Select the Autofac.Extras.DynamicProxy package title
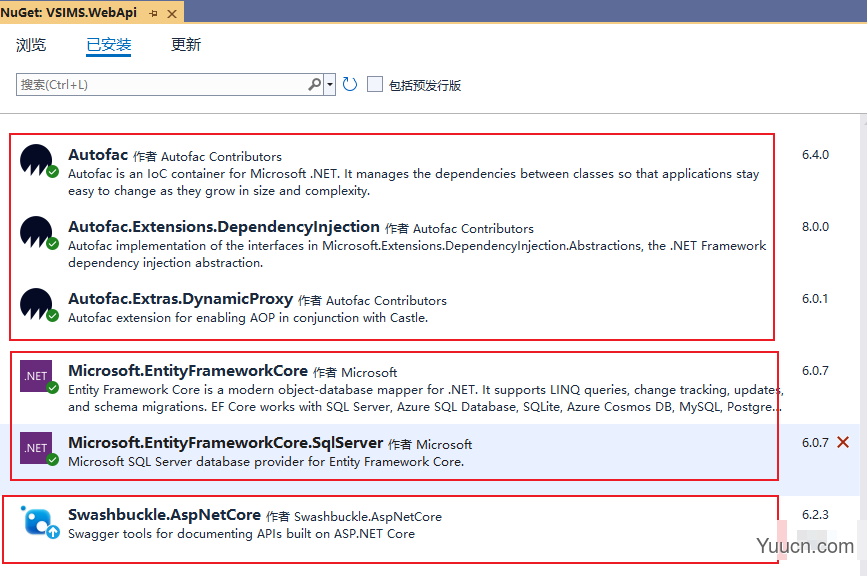Viewport: 867px width, 576px height. (x=180, y=299)
